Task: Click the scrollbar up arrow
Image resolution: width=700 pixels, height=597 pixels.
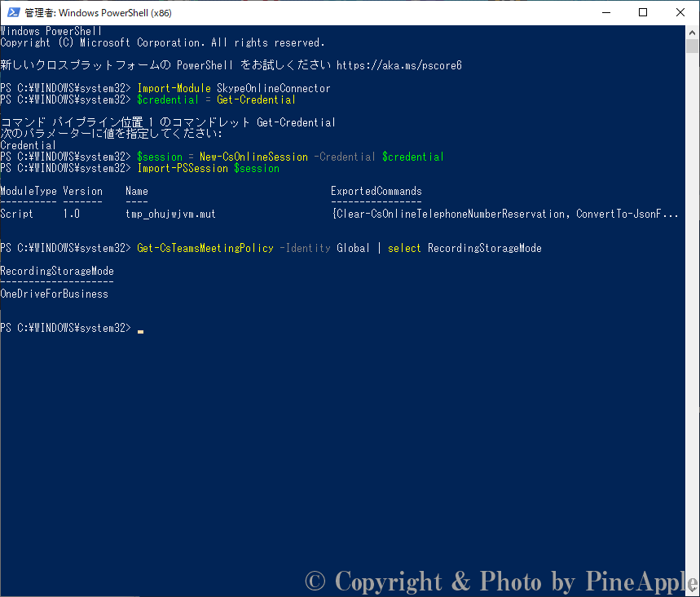Action: pyautogui.click(x=692, y=31)
